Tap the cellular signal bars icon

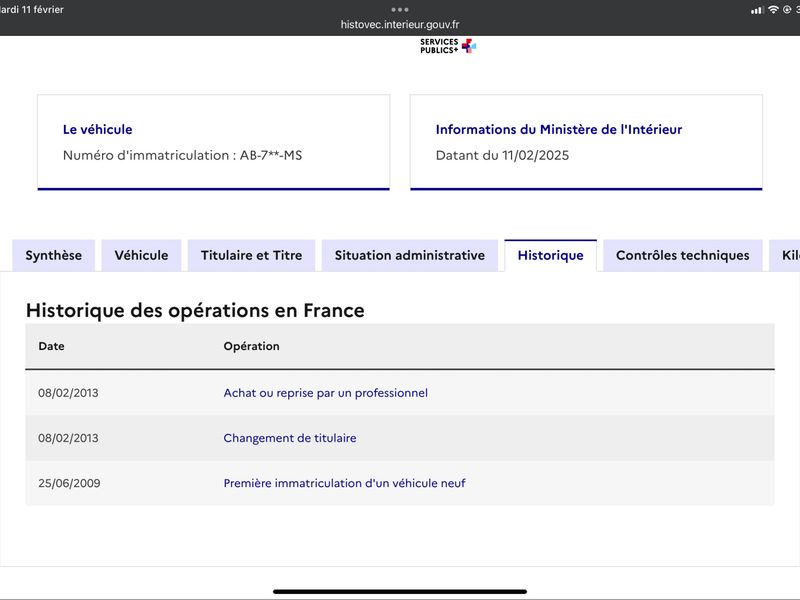pyautogui.click(x=757, y=10)
